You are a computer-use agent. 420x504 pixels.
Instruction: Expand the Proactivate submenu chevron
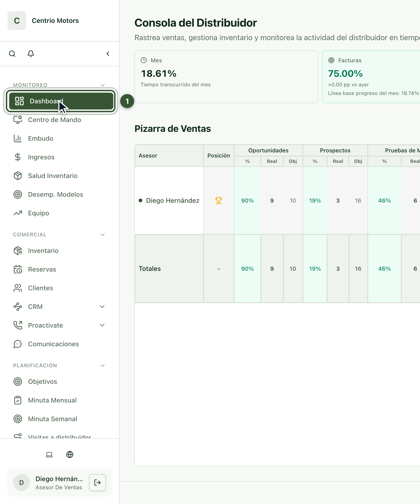102,325
